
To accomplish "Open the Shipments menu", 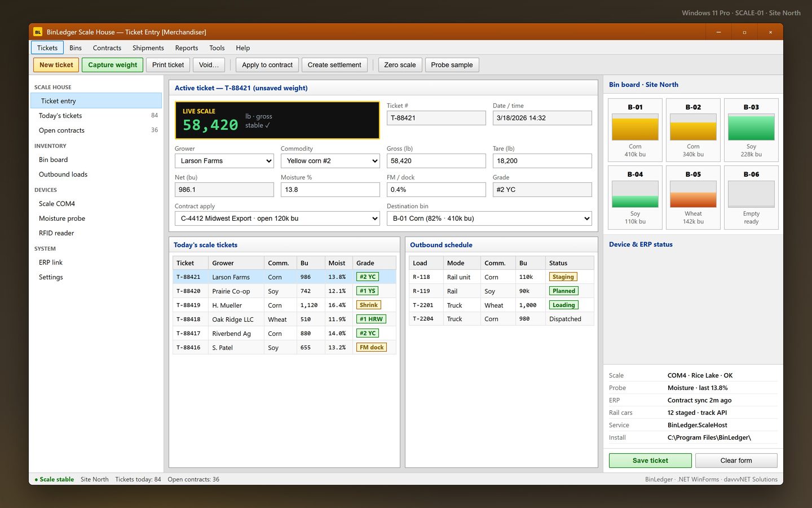I will click(148, 48).
